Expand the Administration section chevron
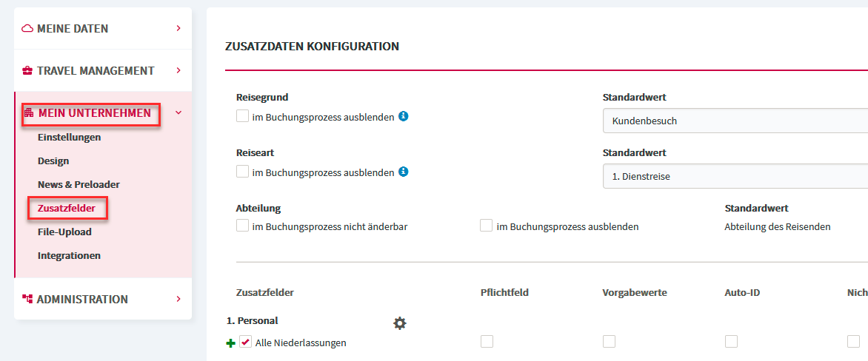Viewport: 868px width, 361px height. tap(178, 299)
